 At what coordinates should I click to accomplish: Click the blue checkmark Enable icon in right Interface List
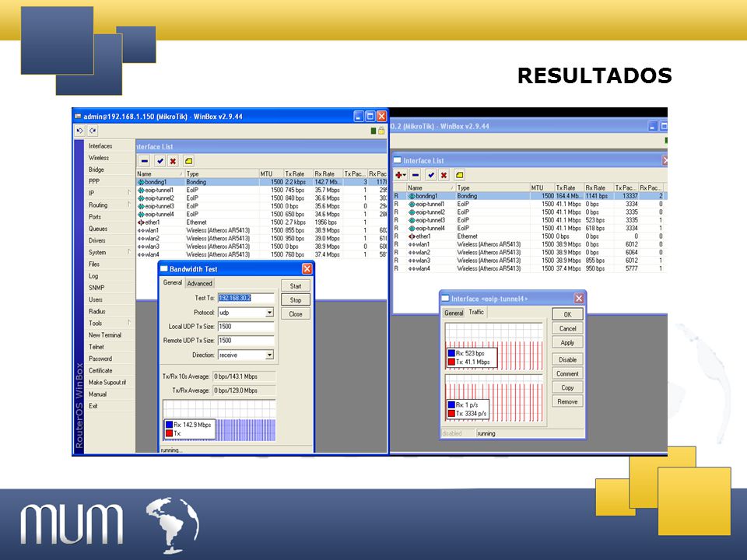click(430, 175)
